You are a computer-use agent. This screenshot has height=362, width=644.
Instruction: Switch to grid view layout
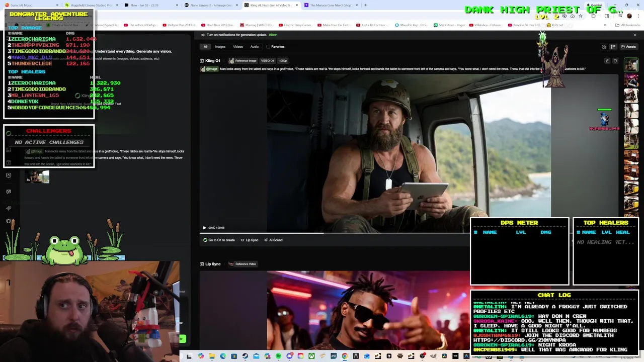[x=604, y=47]
